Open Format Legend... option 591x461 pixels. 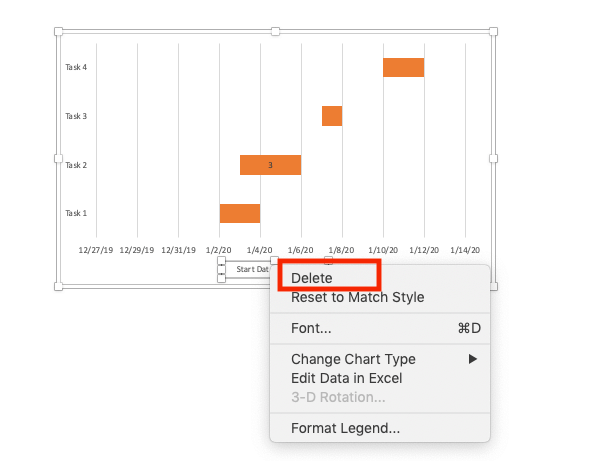[x=345, y=428]
